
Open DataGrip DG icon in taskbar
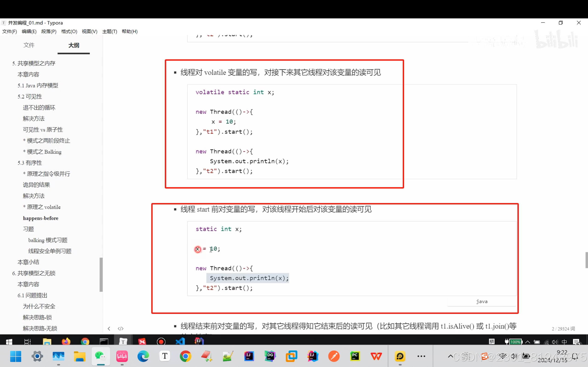pyautogui.click(x=270, y=356)
